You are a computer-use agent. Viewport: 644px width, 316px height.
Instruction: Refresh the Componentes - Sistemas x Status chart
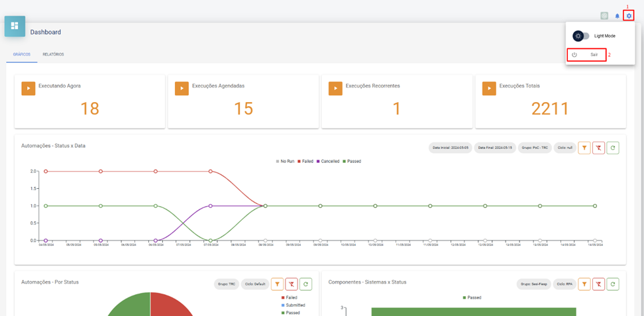pos(613,284)
